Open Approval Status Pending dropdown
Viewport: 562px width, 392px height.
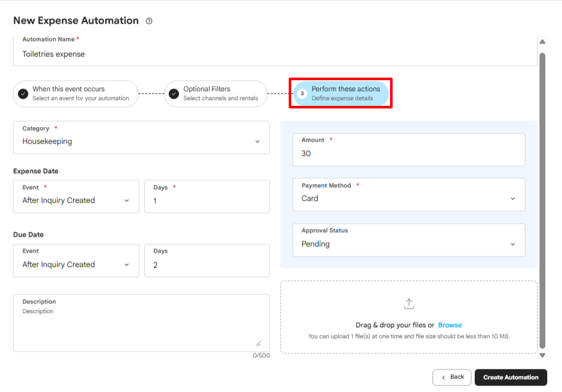click(x=409, y=240)
